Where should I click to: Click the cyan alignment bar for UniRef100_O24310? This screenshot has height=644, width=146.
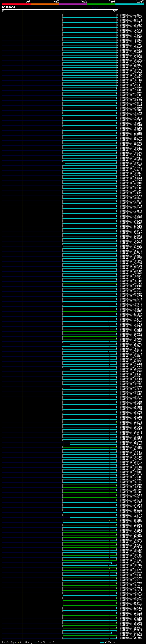(90, 15)
